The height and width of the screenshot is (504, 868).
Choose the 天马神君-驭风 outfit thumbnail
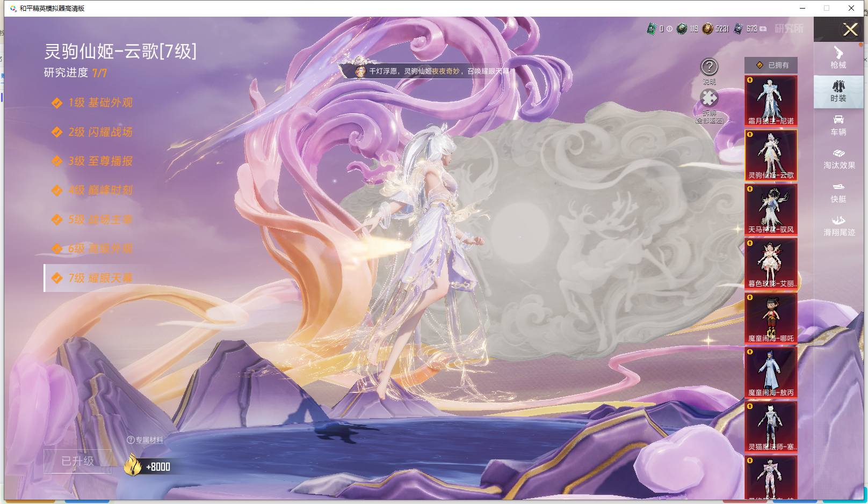pos(771,209)
